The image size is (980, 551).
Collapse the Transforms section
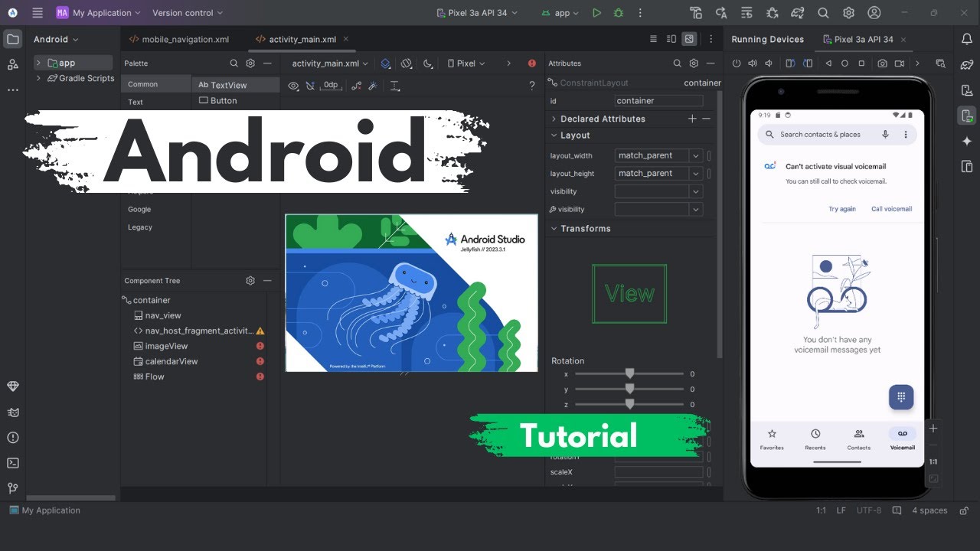coord(554,228)
